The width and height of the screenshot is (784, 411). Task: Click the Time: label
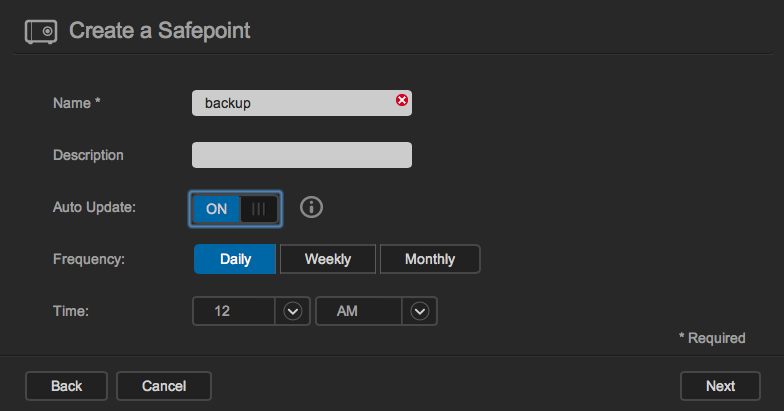pos(71,311)
